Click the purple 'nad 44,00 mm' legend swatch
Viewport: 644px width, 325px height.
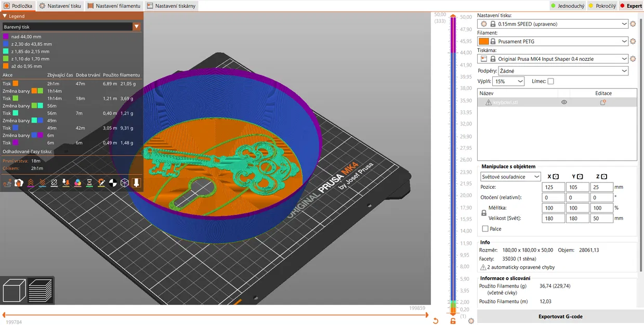6,37
